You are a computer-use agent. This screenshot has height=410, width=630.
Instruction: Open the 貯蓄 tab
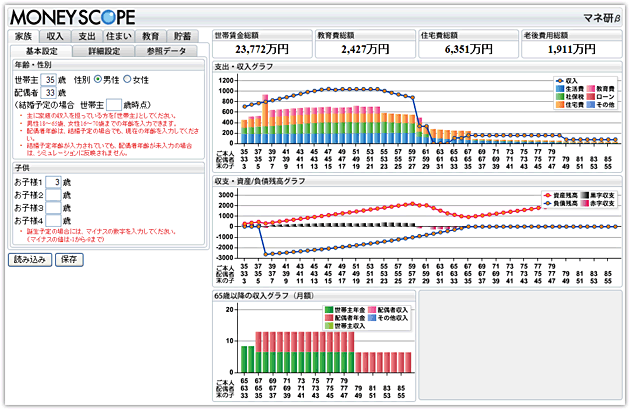[182, 37]
